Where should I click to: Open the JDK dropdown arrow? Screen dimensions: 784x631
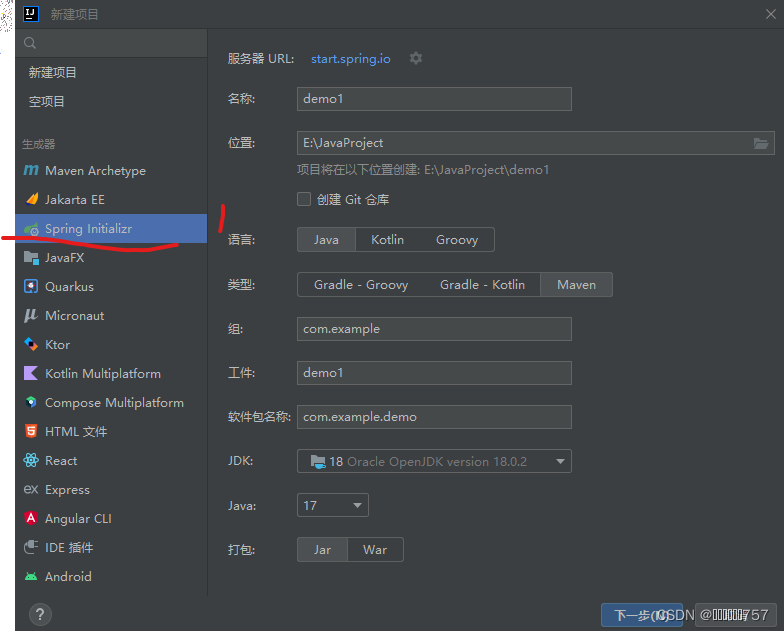560,462
